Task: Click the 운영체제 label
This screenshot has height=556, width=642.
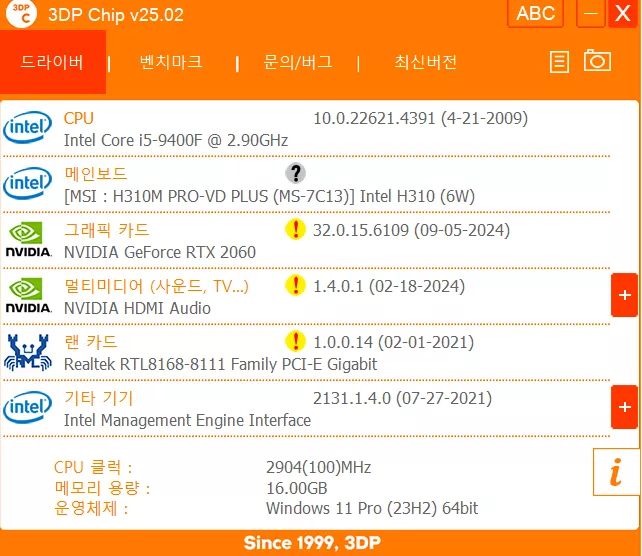Action: click(x=91, y=509)
